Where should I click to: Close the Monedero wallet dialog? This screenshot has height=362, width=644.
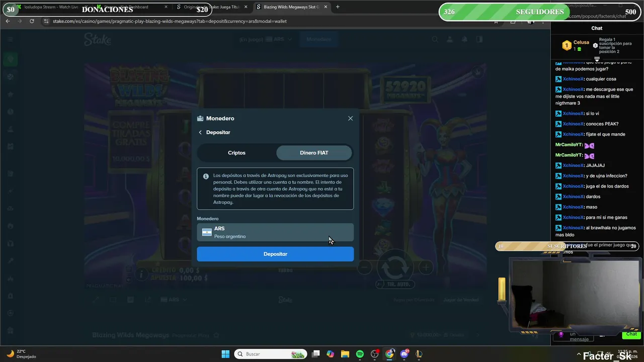tap(350, 118)
